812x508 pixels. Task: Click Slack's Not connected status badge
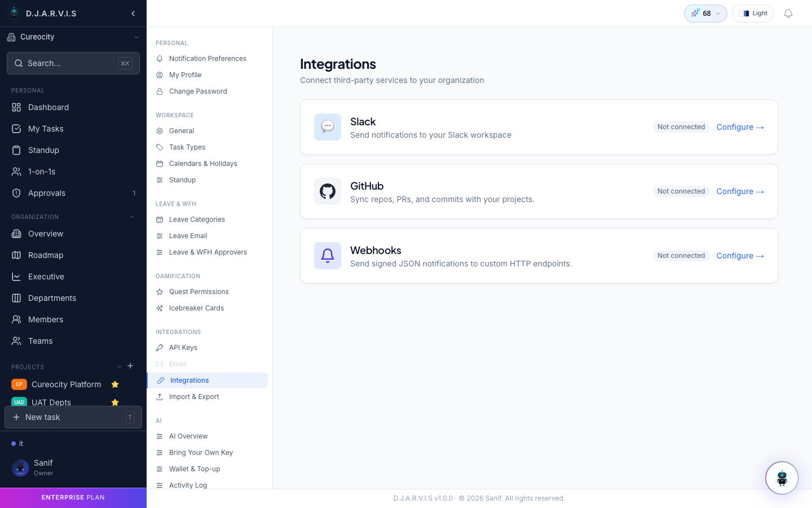[681, 127]
